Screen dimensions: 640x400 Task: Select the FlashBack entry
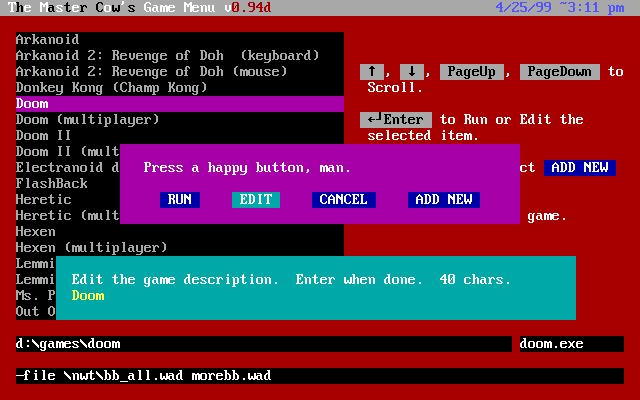(x=68, y=184)
